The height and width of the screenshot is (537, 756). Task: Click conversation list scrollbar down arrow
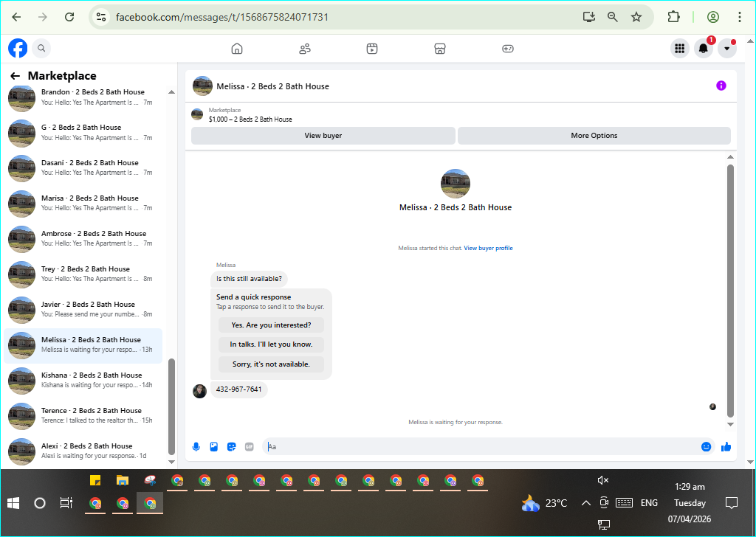click(x=171, y=461)
